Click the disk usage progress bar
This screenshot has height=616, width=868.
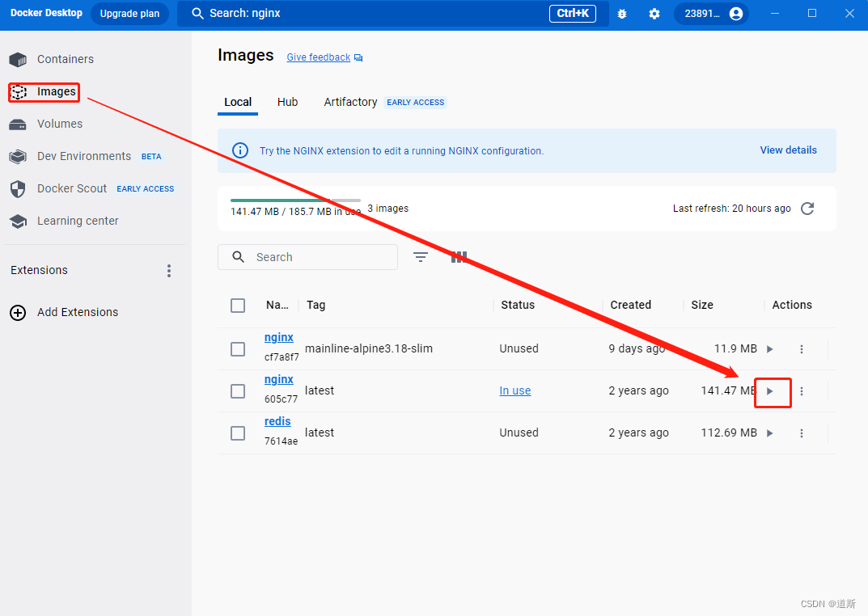(x=295, y=200)
